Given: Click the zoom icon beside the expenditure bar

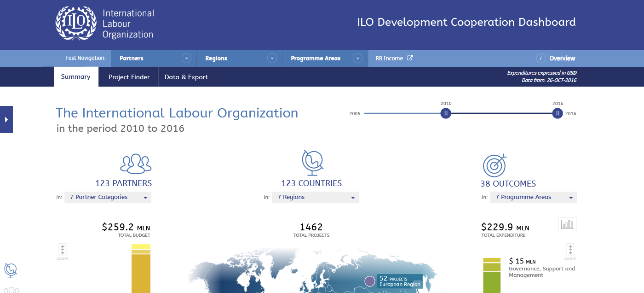Looking at the screenshot, I should point(570,250).
